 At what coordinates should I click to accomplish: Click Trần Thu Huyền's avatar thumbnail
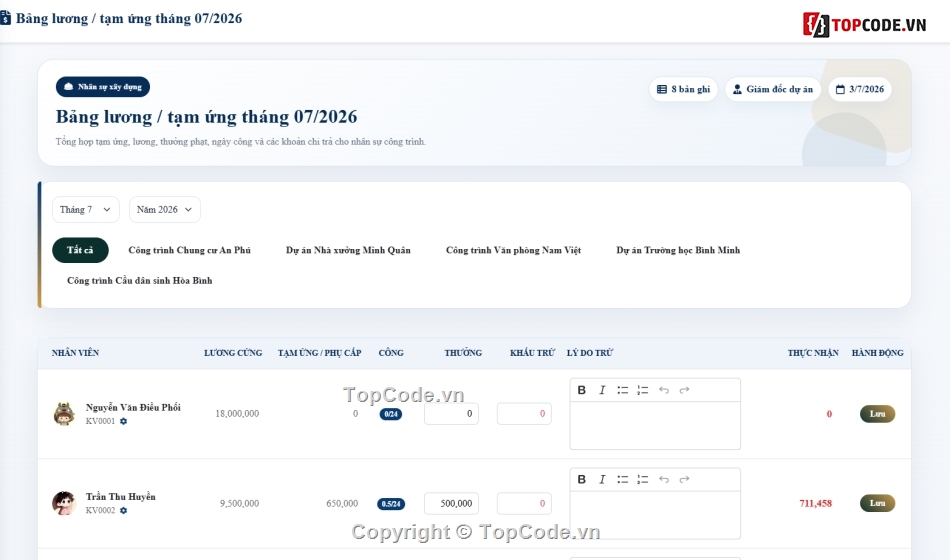(x=64, y=503)
